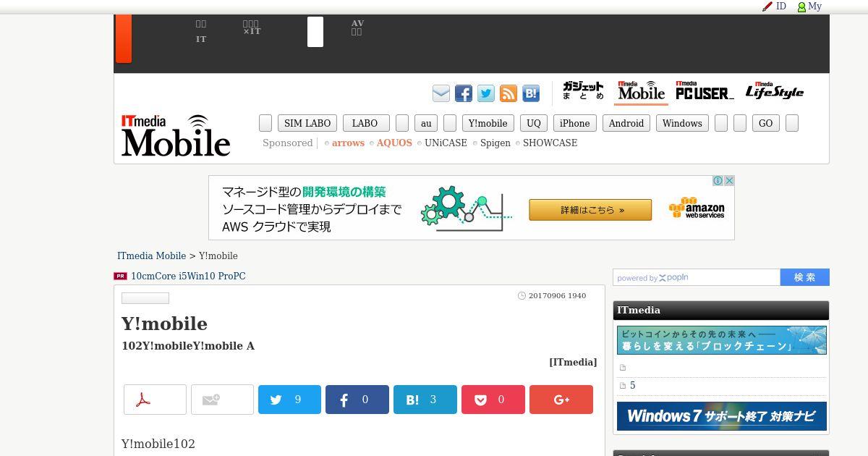Open the sidebar link labeled 5
868x456 pixels.
click(632, 386)
